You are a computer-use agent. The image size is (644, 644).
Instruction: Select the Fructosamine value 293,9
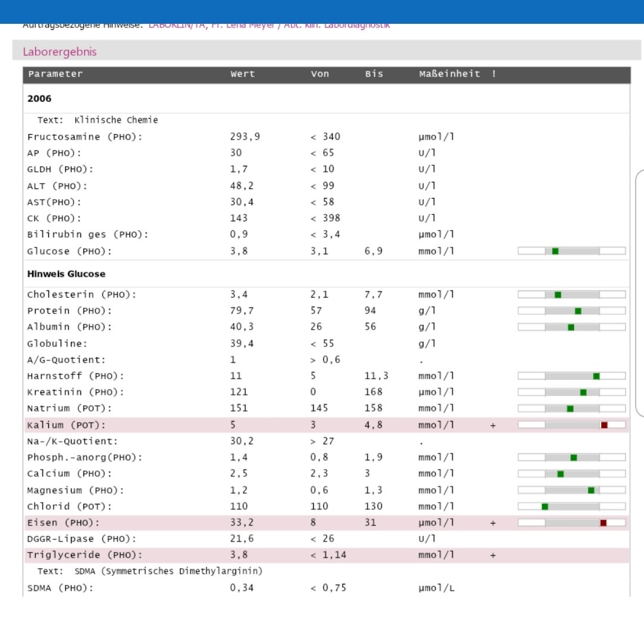click(x=245, y=137)
